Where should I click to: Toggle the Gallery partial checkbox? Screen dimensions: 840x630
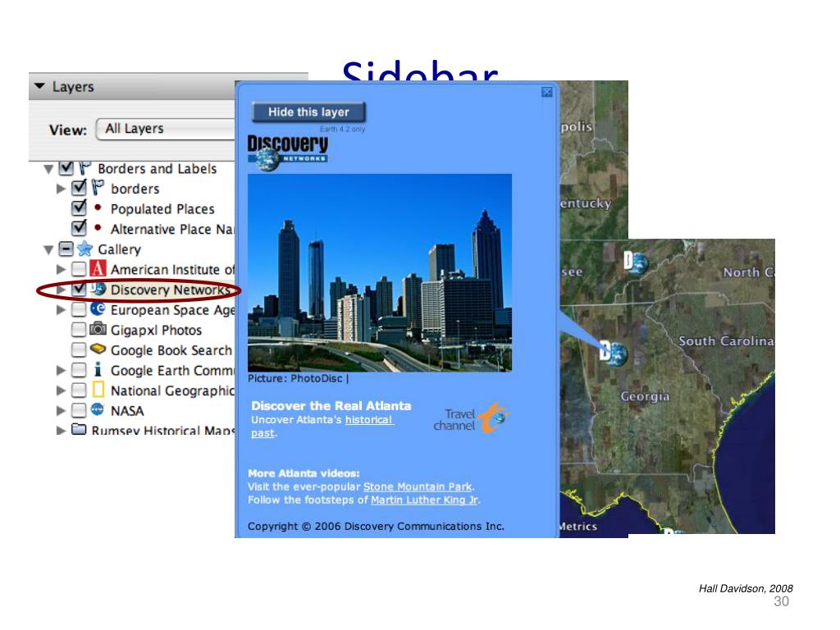66,249
